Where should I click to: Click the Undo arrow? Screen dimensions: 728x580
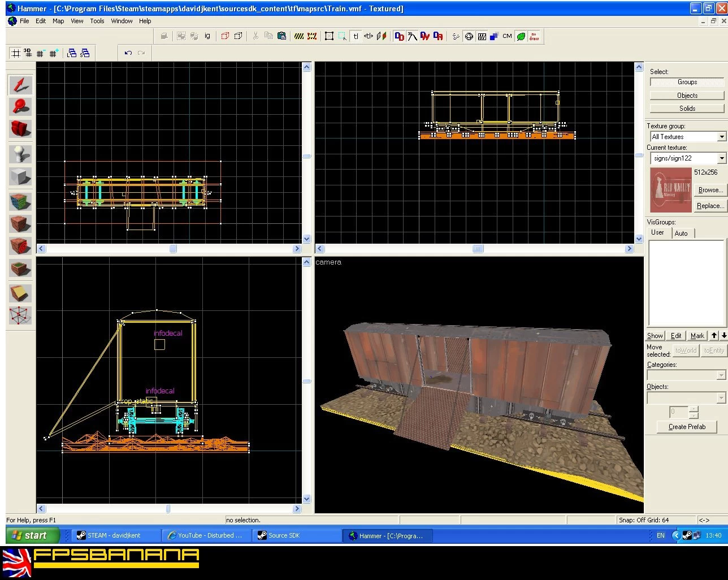[x=128, y=53]
